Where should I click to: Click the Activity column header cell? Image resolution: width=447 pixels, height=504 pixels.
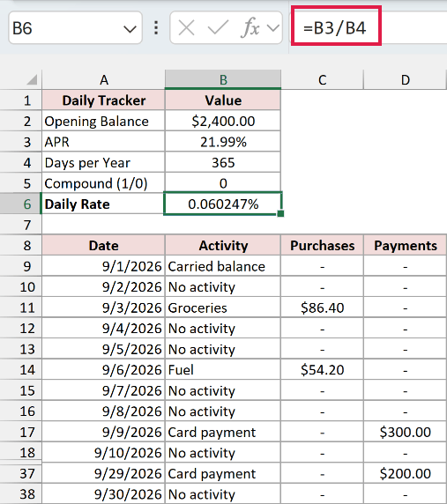(223, 246)
